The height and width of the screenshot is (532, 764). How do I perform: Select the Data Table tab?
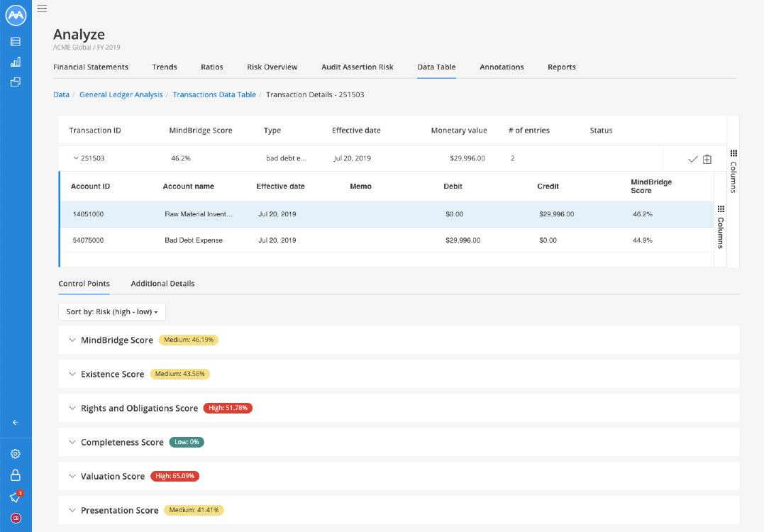tap(436, 67)
